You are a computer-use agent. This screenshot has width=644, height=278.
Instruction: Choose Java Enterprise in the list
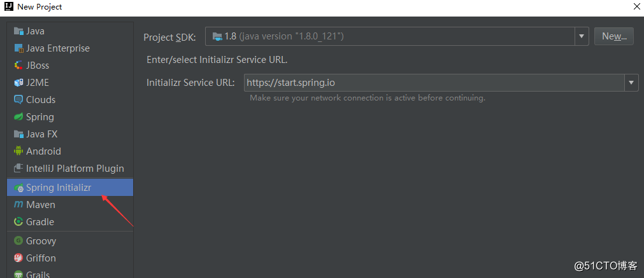tap(70, 48)
